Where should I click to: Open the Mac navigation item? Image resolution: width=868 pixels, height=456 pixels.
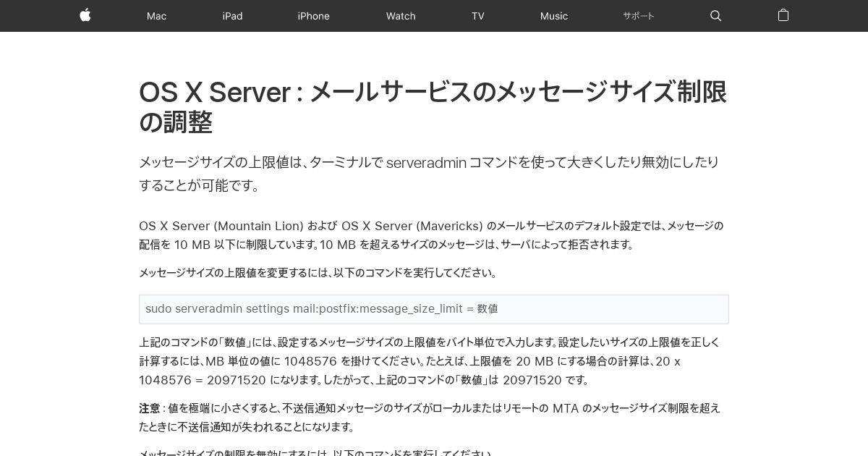156,16
